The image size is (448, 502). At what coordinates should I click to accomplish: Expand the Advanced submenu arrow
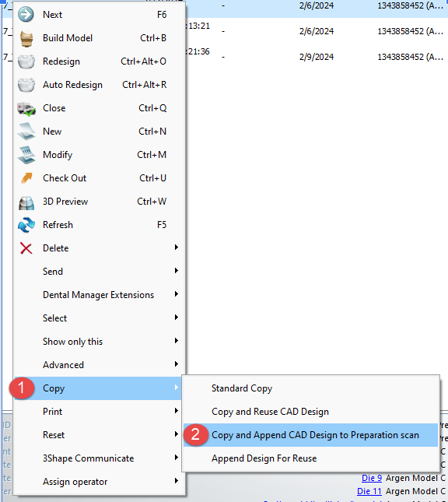[177, 364]
